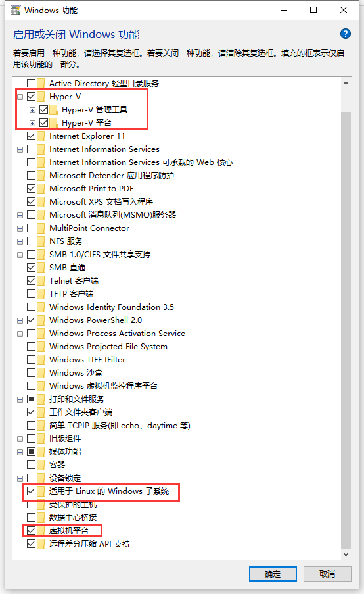Expand the 设备锁定 node
The height and width of the screenshot is (594, 364).
[20, 478]
